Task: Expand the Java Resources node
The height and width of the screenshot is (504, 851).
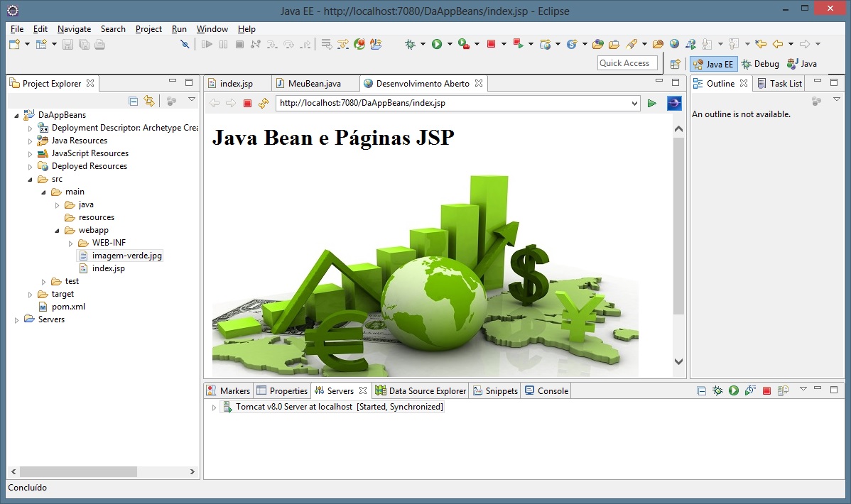Action: [31, 141]
